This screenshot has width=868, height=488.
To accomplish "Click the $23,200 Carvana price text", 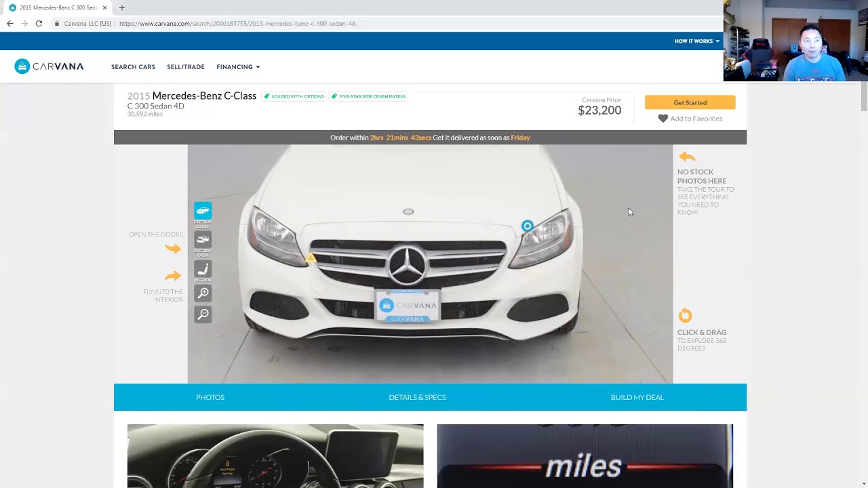I will 599,110.
